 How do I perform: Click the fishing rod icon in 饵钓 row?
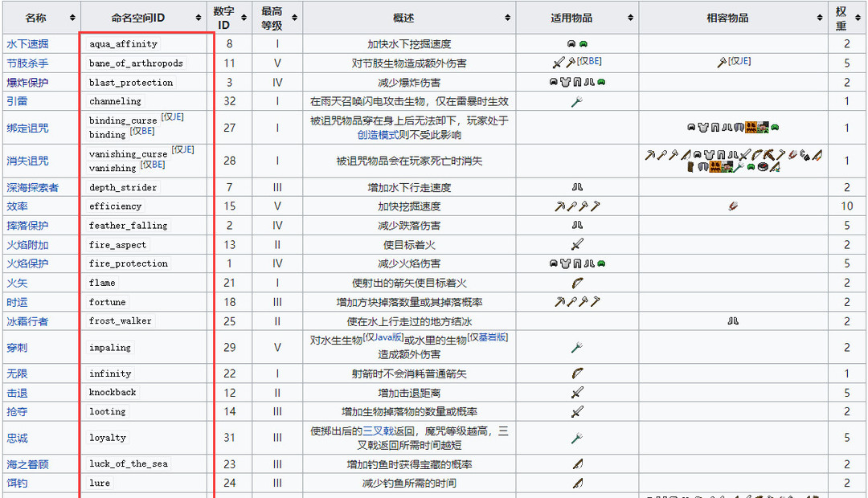pos(576,483)
